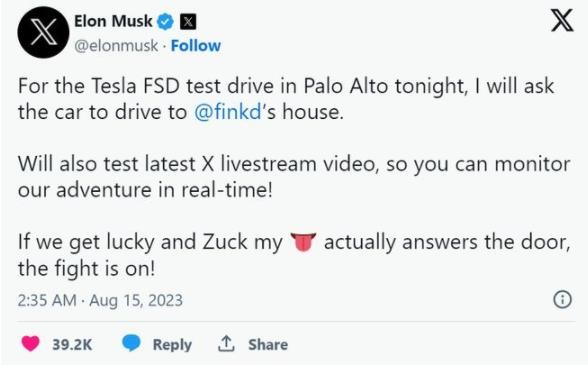This screenshot has width=588, height=368.
Task: Open the X logo in top-right corner
Action: 562,21
